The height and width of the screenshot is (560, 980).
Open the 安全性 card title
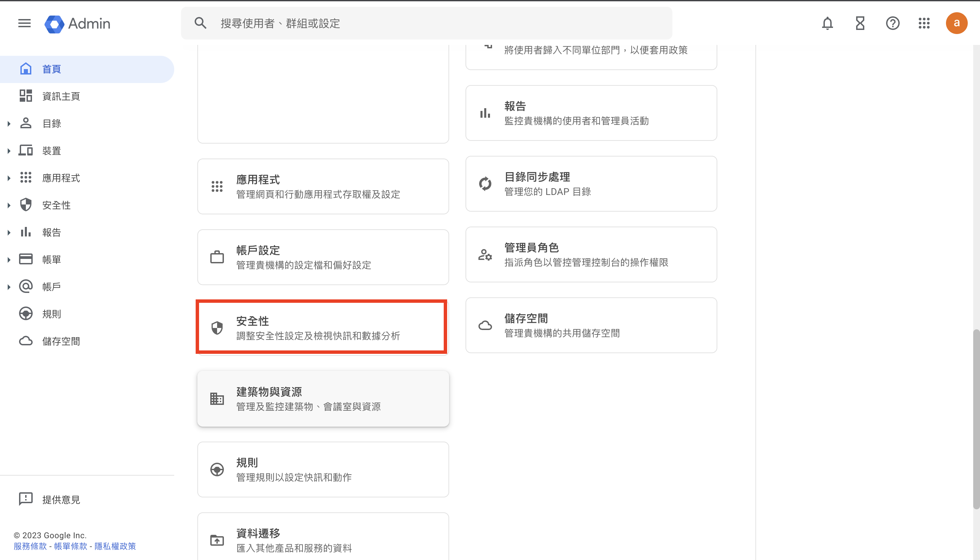tap(252, 321)
